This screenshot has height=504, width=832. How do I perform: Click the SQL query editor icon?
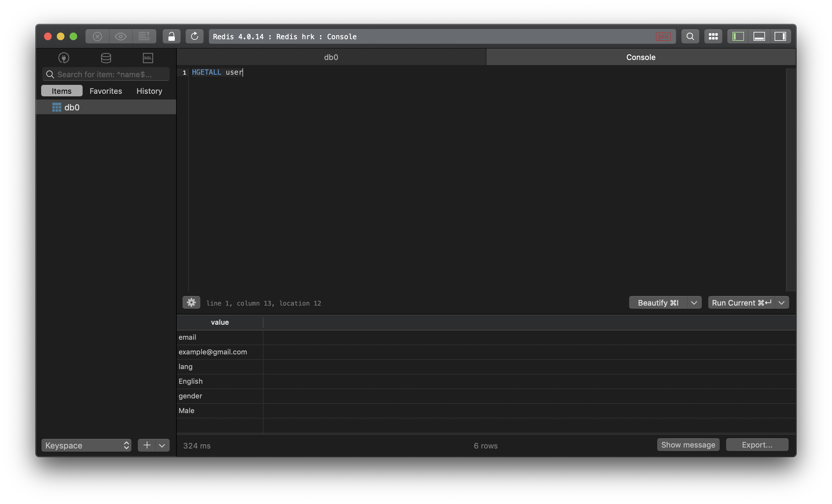click(148, 57)
